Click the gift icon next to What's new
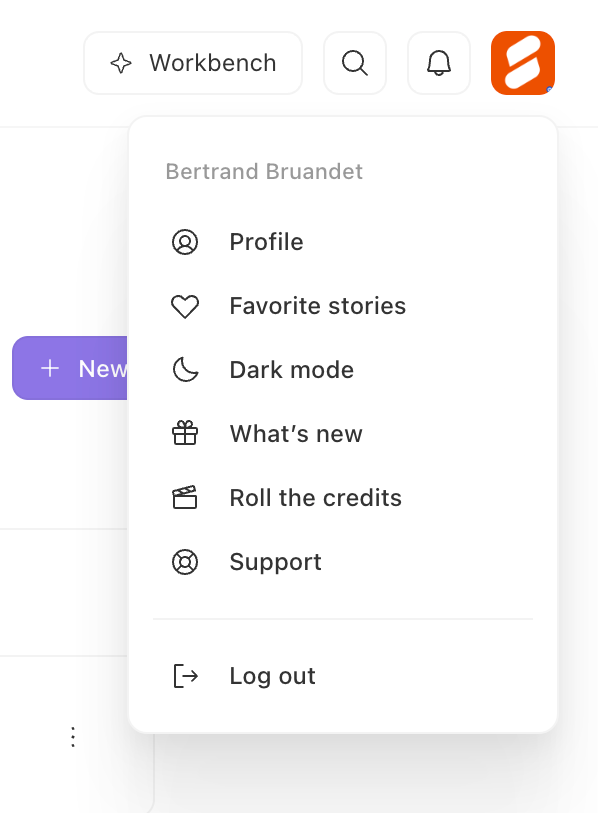The image size is (598, 813). 185,433
